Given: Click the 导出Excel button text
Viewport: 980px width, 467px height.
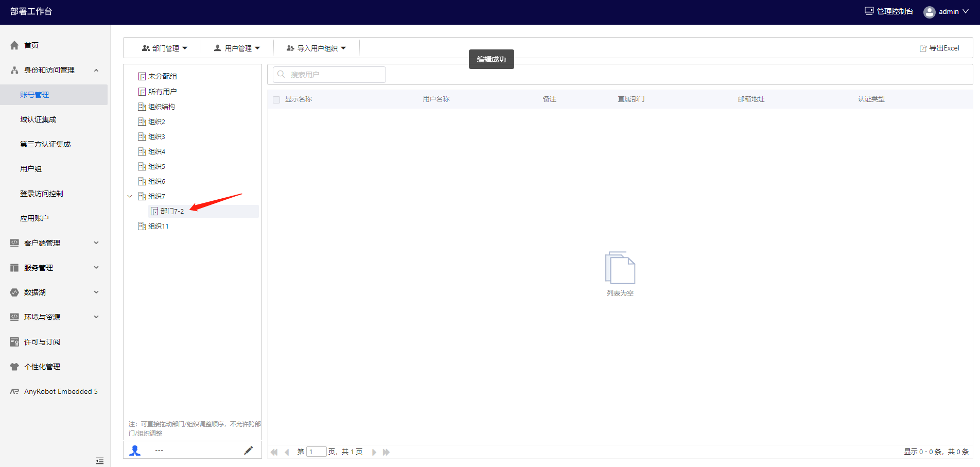Looking at the screenshot, I should pyautogui.click(x=944, y=48).
